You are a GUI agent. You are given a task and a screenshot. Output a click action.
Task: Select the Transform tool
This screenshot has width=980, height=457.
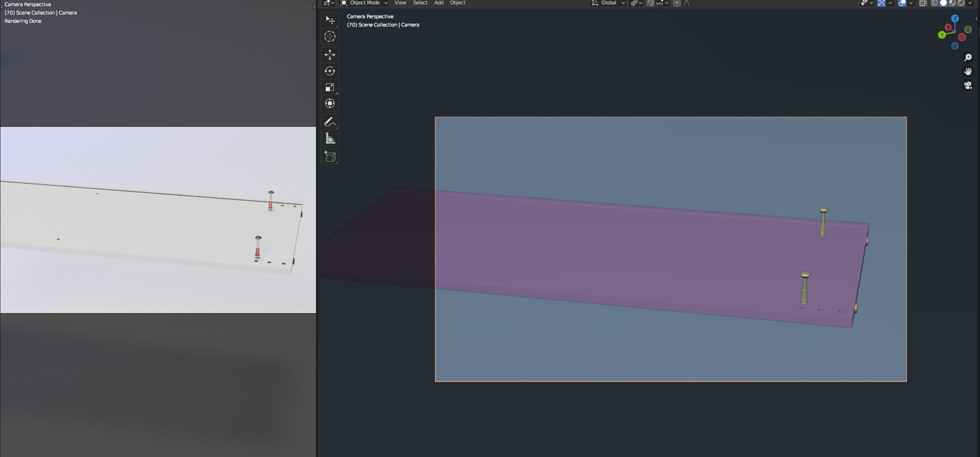tap(330, 103)
